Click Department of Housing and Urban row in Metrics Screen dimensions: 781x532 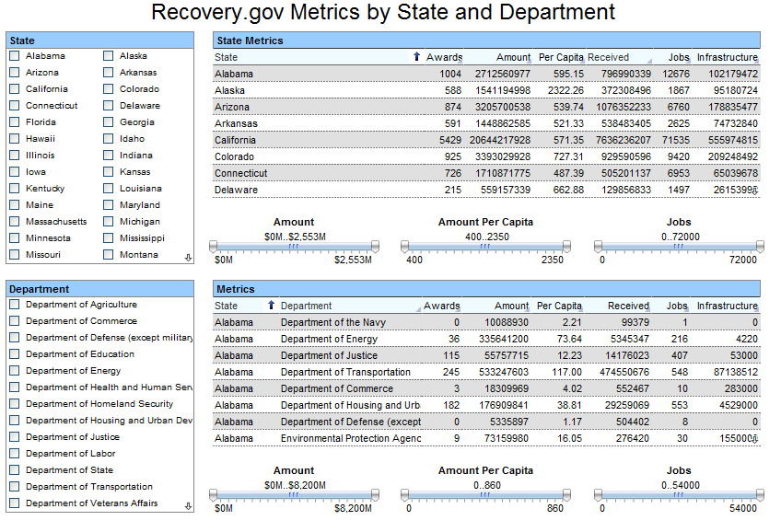486,405
